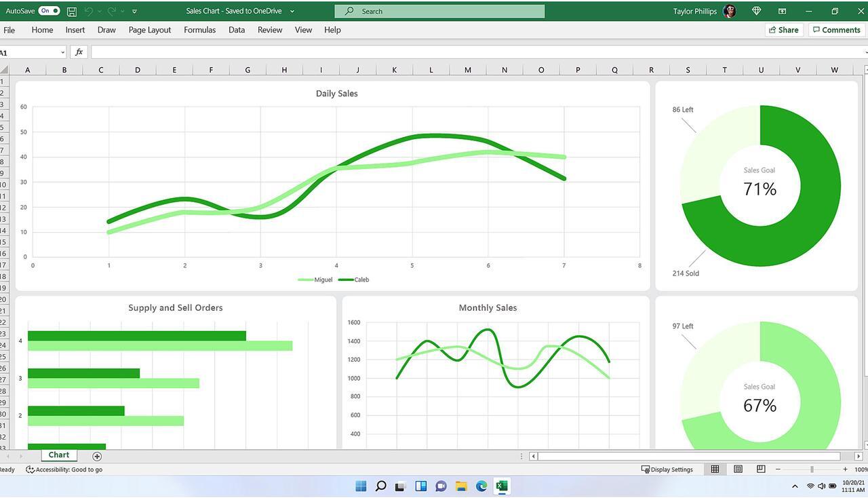Toggle the AutoSave switch
Image resolution: width=868 pixels, height=498 pixels.
pos(49,11)
